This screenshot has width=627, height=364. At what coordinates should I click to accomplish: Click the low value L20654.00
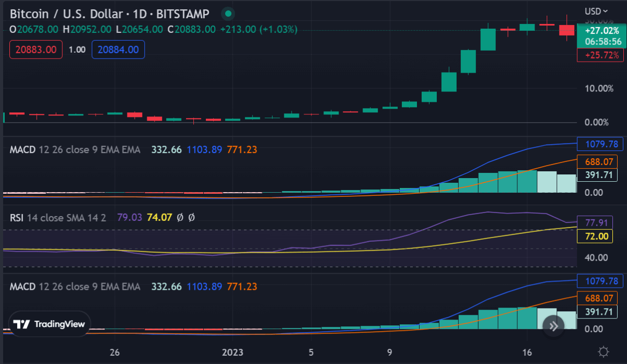point(140,30)
